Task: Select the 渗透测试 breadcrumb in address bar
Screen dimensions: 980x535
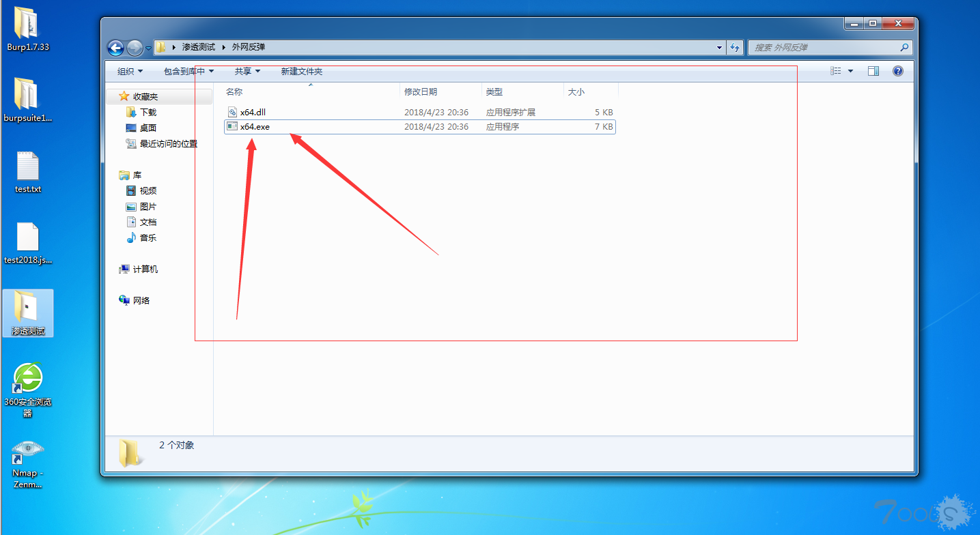Action: pos(199,47)
